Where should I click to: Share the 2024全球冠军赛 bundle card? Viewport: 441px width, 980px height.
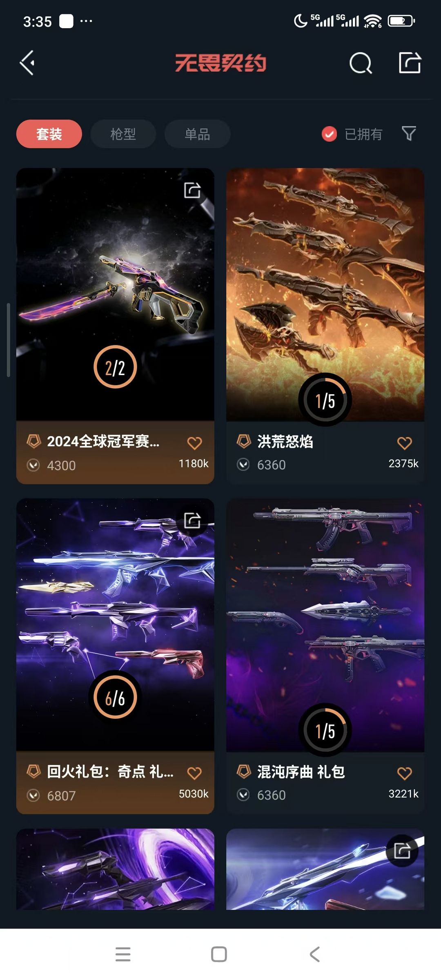[x=192, y=190]
